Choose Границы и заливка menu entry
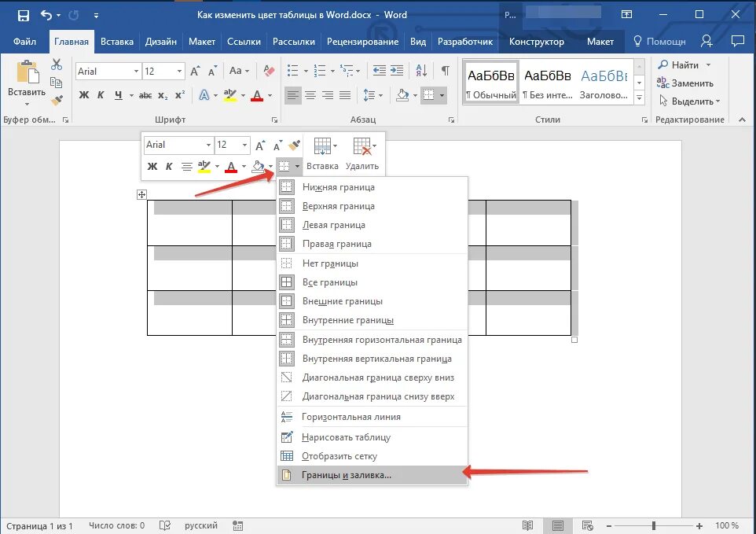Viewport: 756px width, 534px height. click(372, 475)
